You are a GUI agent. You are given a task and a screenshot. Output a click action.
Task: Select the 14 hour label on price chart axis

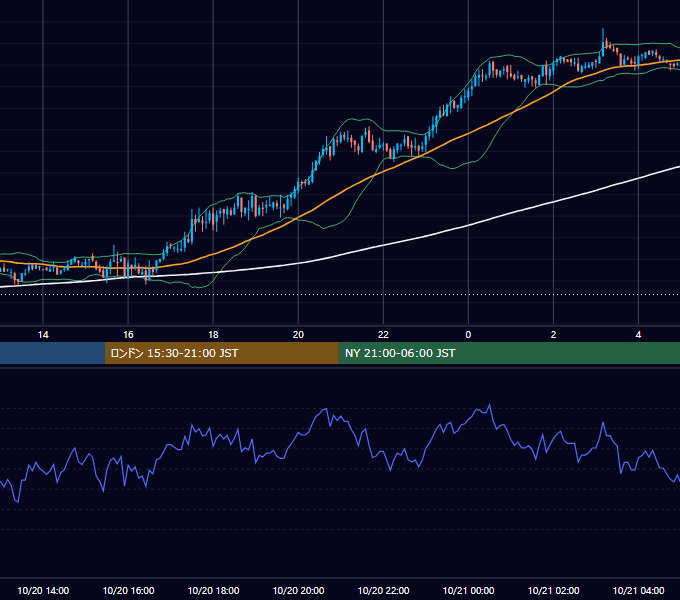(43, 335)
